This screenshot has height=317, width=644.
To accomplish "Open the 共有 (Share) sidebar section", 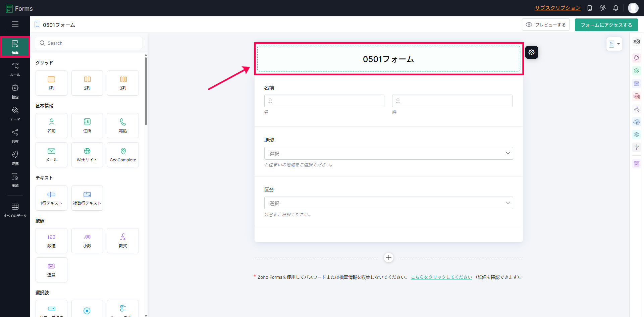I will 15,136.
